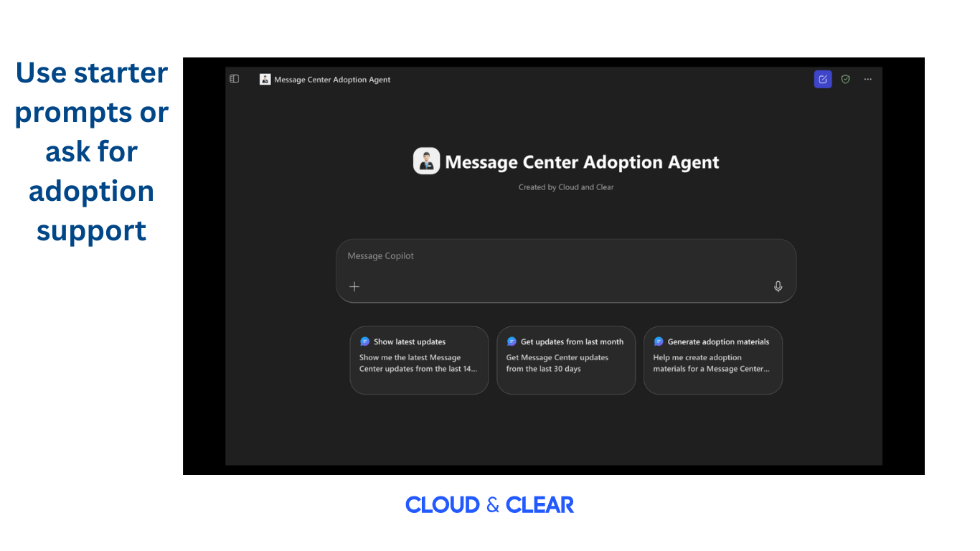Click the header tab text Message Center Adoption Agent
This screenshot has height=551, width=980.
[332, 80]
